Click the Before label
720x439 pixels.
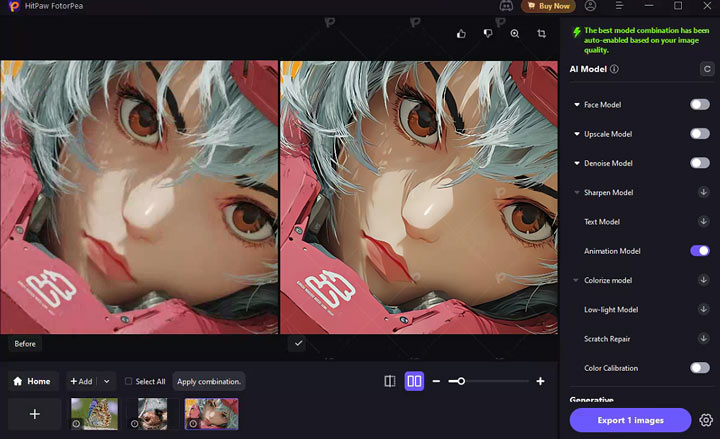point(25,343)
